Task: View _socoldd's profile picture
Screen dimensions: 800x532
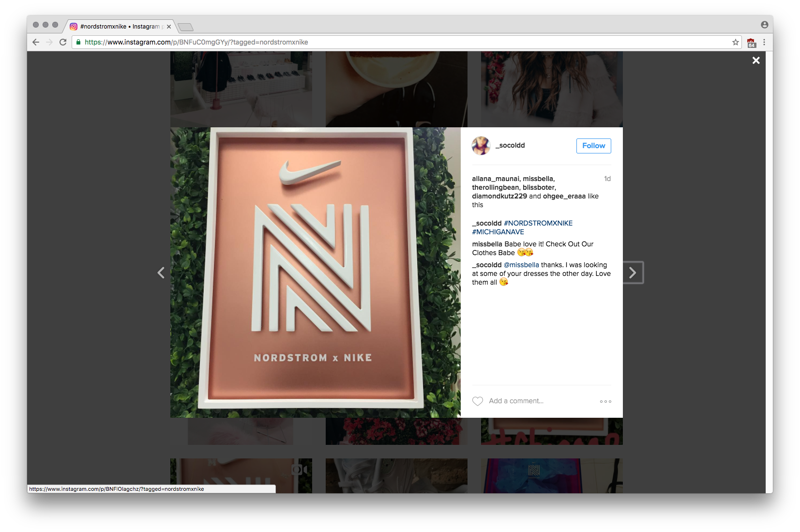Action: point(481,146)
